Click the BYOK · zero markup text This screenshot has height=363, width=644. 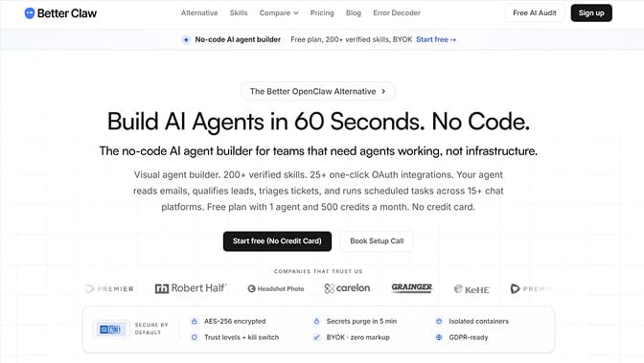point(358,337)
